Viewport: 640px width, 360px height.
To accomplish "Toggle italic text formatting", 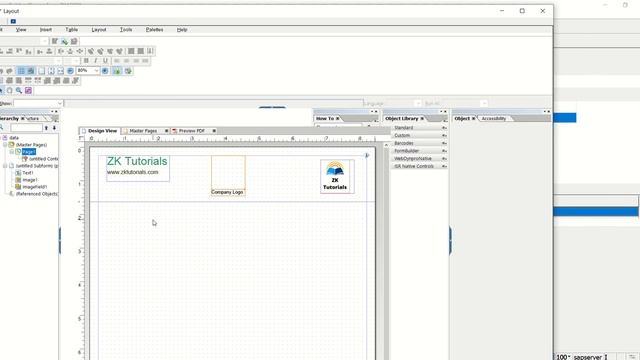I will pyautogui.click(x=96, y=61).
